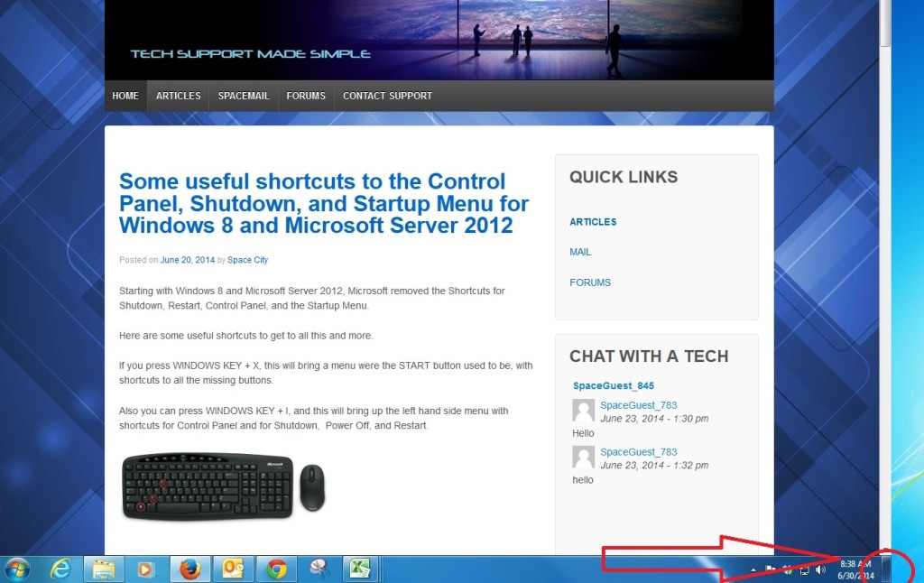Image resolution: width=924 pixels, height=583 pixels.
Task: Open Outlook from the taskbar
Action: [233, 569]
